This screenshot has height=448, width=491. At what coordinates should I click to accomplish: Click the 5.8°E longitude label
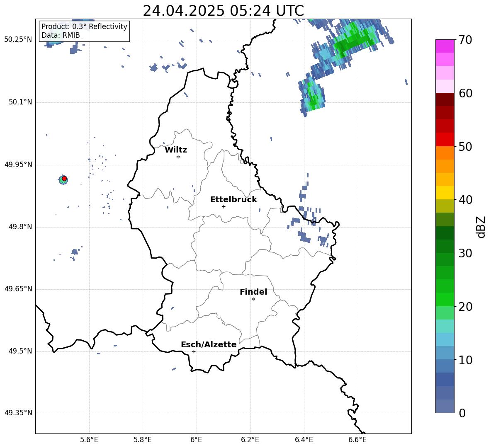[x=143, y=440]
